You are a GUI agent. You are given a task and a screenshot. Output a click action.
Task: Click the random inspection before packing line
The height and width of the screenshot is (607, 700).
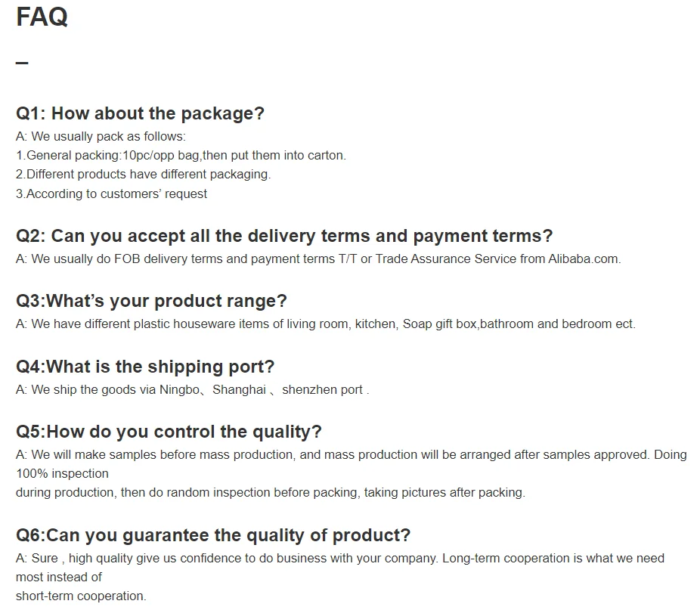click(271, 493)
